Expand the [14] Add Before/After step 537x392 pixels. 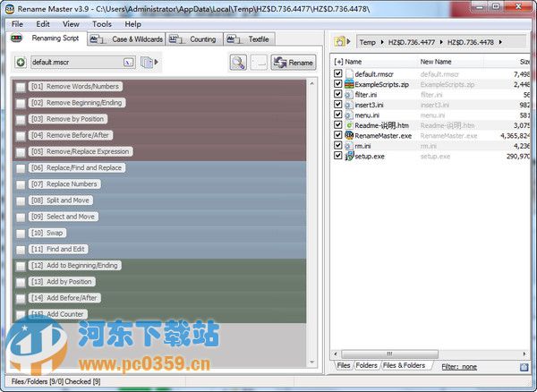click(x=64, y=298)
